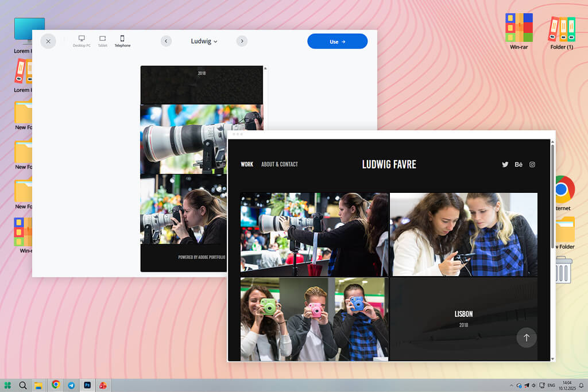
Task: Change the ENG input language
Action: 551,385
